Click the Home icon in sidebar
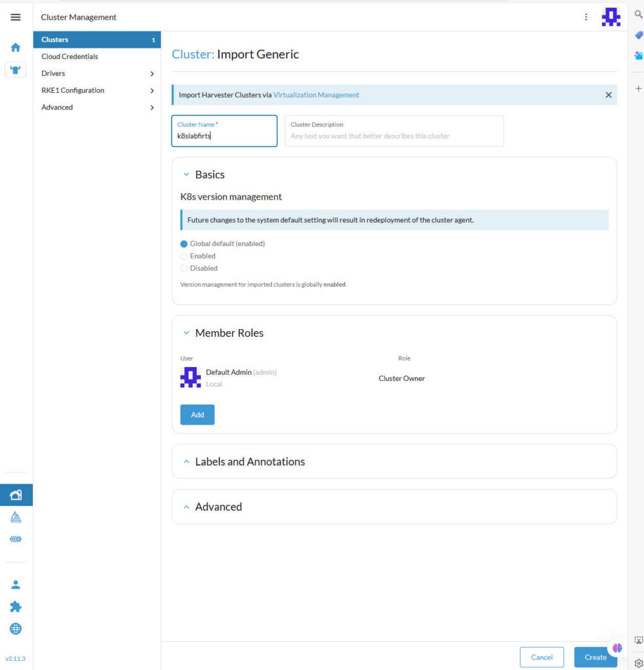This screenshot has height=670, width=644. (x=16, y=47)
